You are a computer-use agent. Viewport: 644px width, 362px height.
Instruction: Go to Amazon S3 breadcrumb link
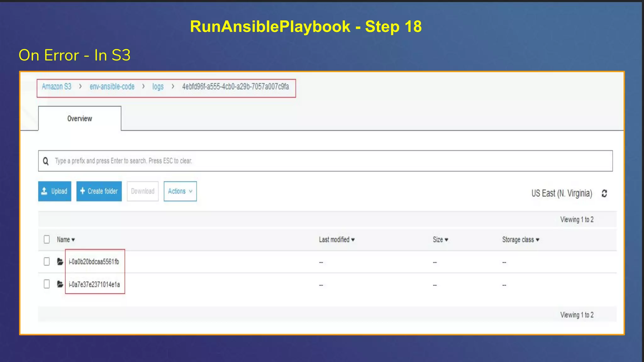pos(57,86)
